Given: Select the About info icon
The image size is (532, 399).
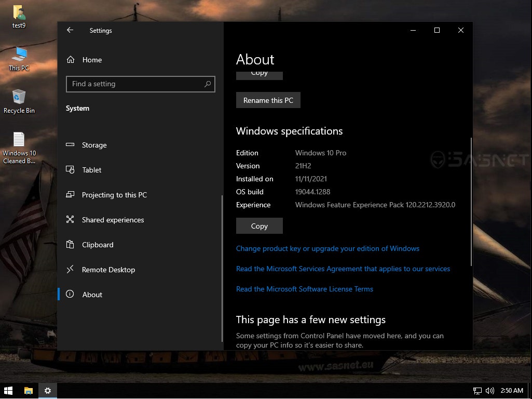Looking at the screenshot, I should pyautogui.click(x=70, y=294).
